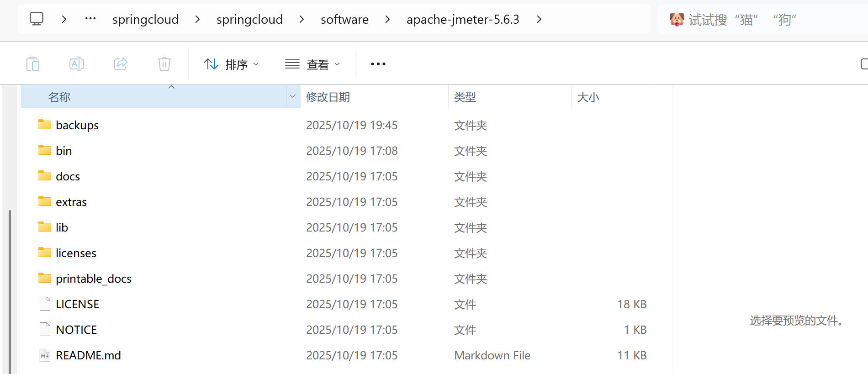Image resolution: width=868 pixels, height=374 pixels.
Task: Expand chevron after software breadcrumb
Action: 387,19
